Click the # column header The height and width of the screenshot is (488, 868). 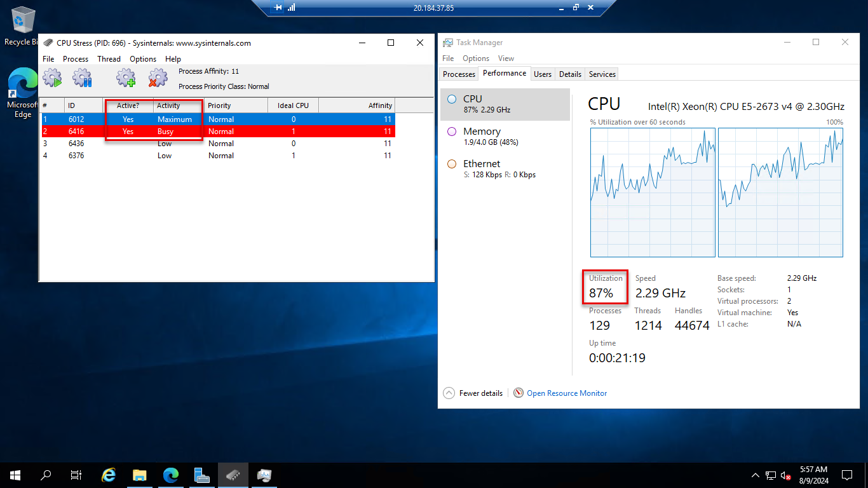pos(51,105)
